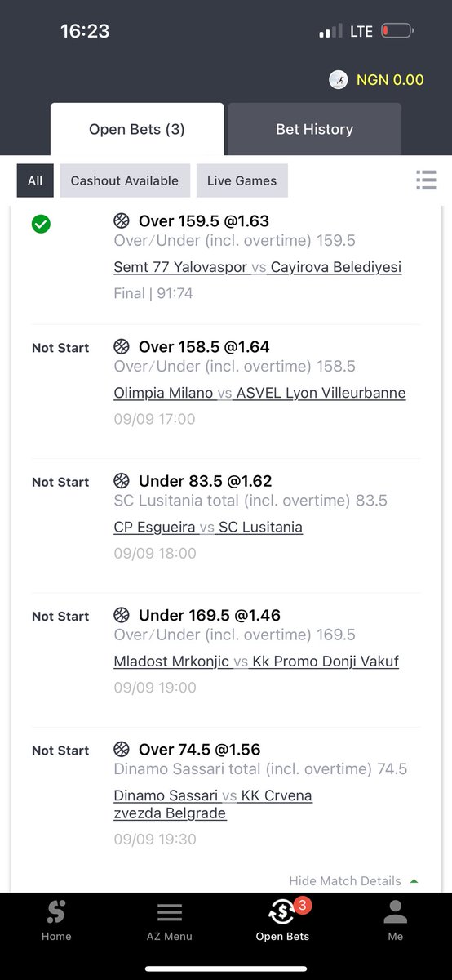This screenshot has height=980, width=452.
Task: Open Semt 77 Yalovaspor vs Cayirova Belediyesi match
Action: 258,267
